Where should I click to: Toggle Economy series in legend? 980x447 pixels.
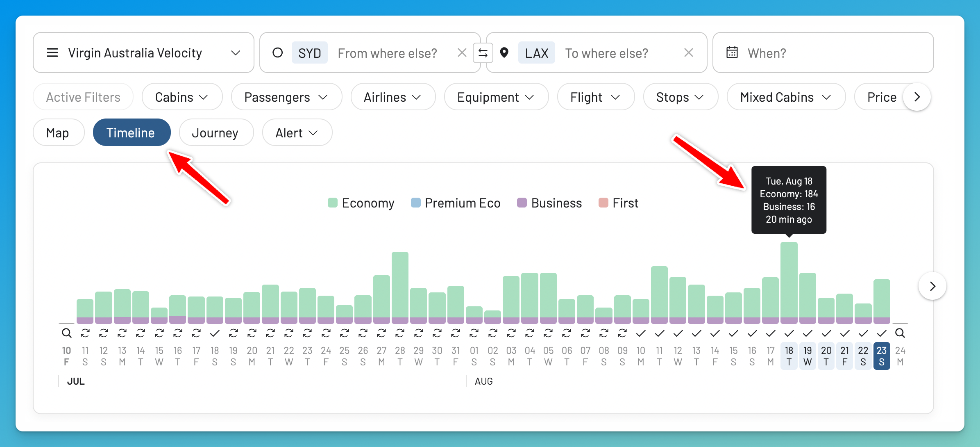click(361, 203)
